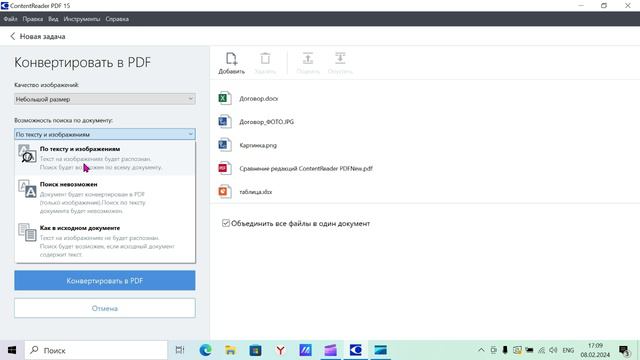Image resolution: width=640 pixels, height=360 pixels.
Task: Open the Справка menu
Action: click(117, 19)
